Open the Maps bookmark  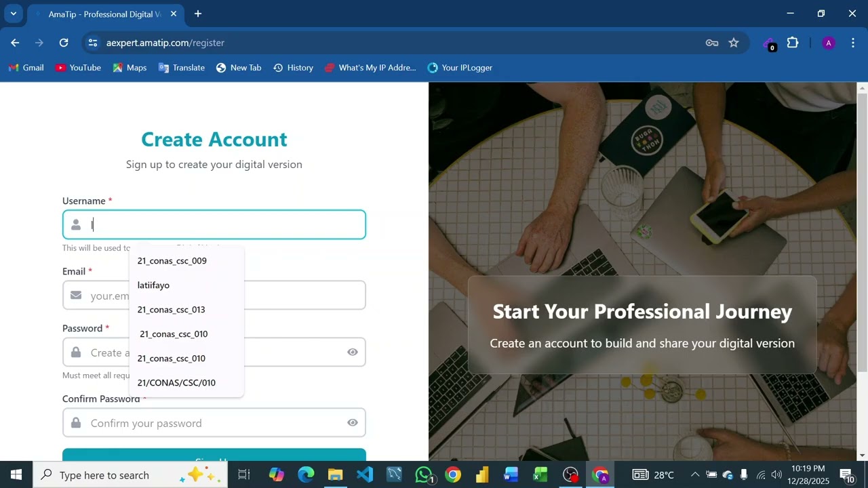pos(130,68)
